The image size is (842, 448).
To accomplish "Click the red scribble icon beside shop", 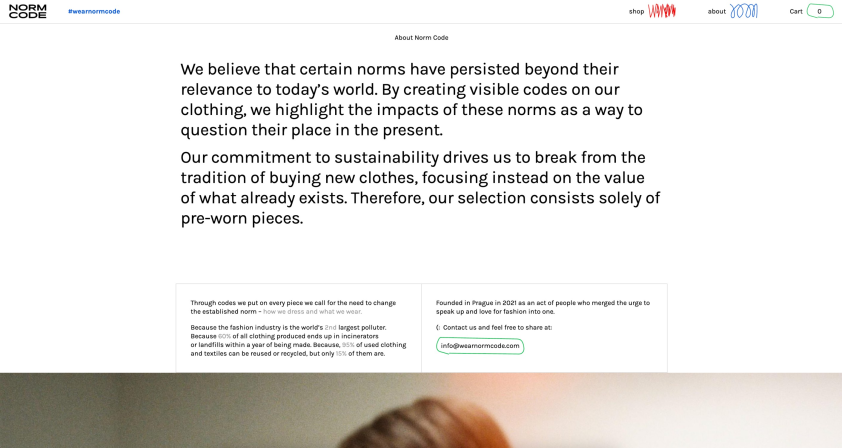I will point(662,11).
